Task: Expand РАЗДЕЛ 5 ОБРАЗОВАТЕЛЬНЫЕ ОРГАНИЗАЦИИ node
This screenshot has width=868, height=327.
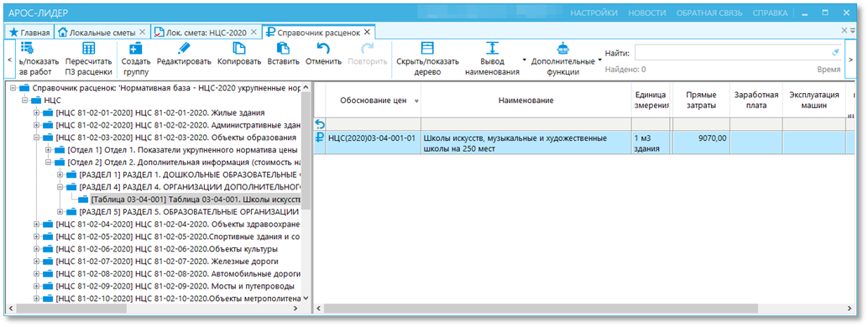Action: tap(60, 212)
